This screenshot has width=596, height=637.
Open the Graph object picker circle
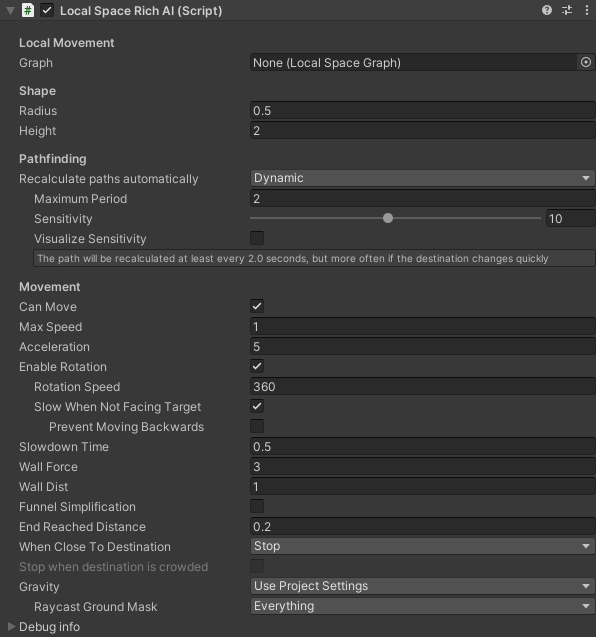coord(586,63)
